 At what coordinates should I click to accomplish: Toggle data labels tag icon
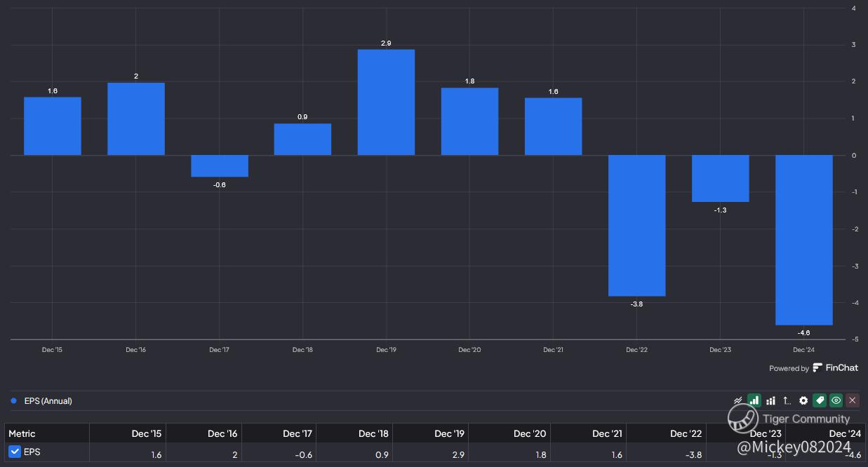click(820, 400)
